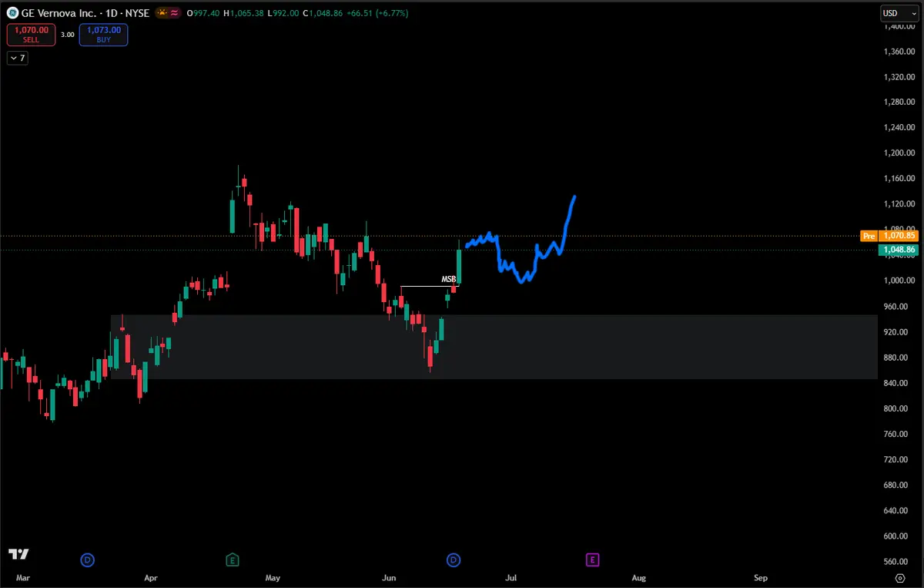Click the pink approximate data indicator icon
The width and height of the screenshot is (924, 588).
click(x=176, y=13)
